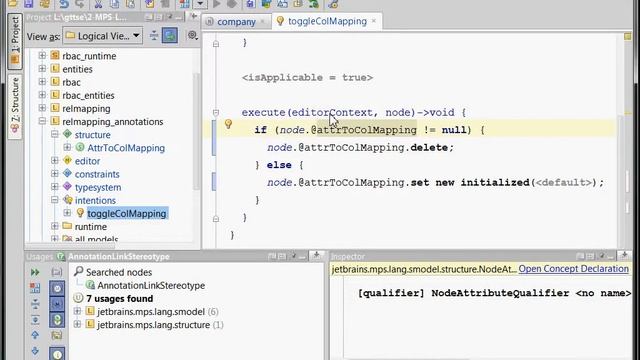Hide the Usages tool window

[316, 256]
